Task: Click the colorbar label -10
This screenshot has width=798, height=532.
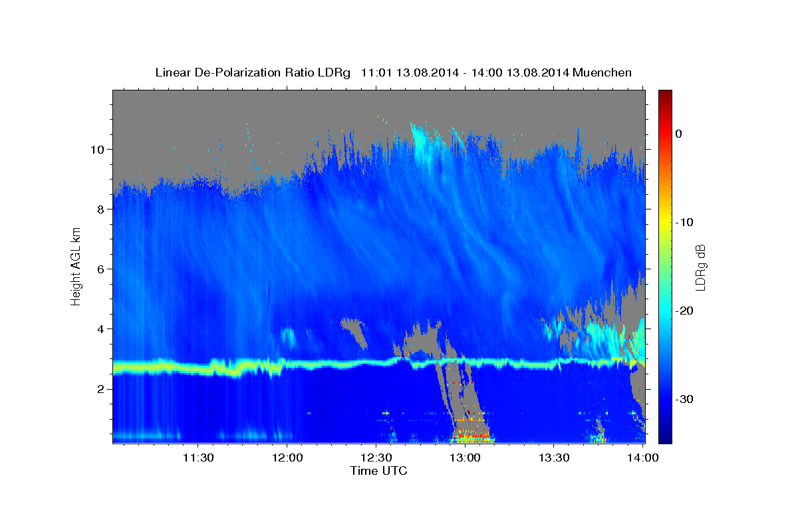Action: click(x=685, y=222)
